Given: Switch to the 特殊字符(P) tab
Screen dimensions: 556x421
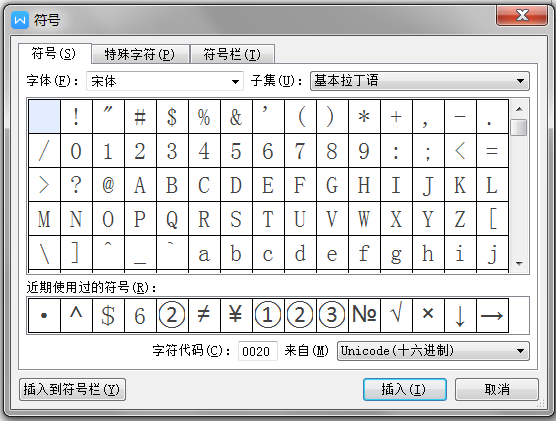Looking at the screenshot, I should coord(140,54).
